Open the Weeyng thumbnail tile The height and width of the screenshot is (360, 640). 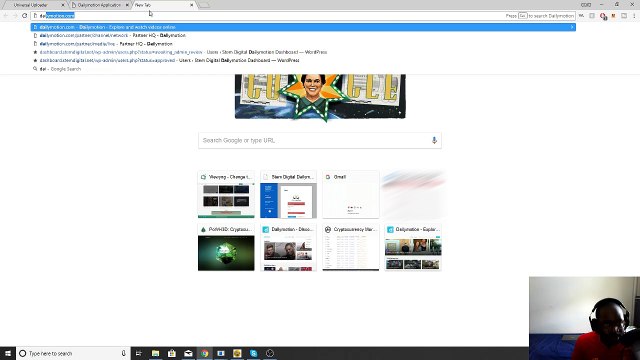point(226,195)
